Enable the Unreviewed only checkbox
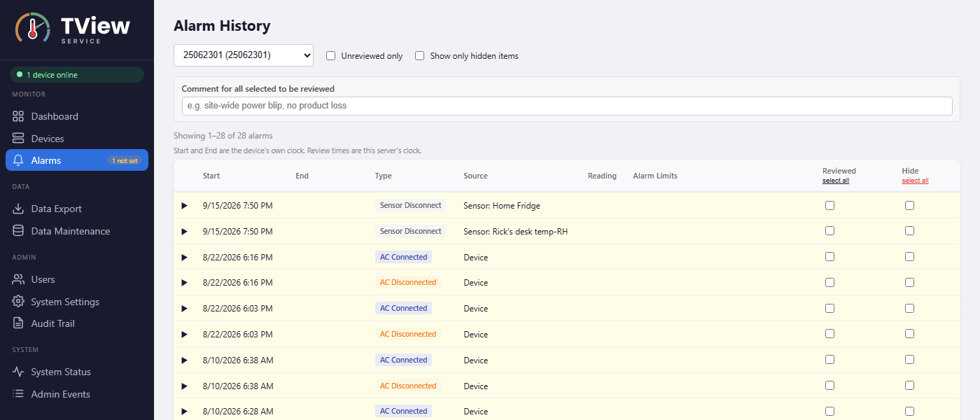 (x=331, y=55)
